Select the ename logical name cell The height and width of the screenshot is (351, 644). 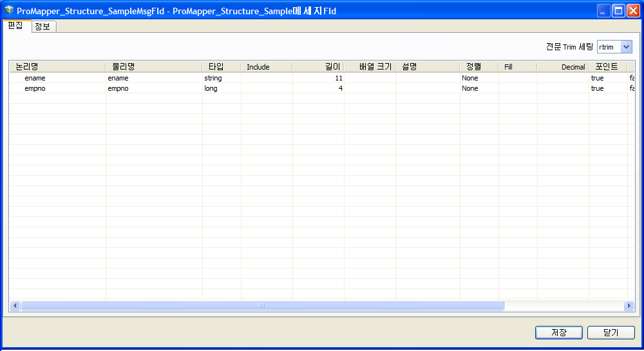pos(57,78)
